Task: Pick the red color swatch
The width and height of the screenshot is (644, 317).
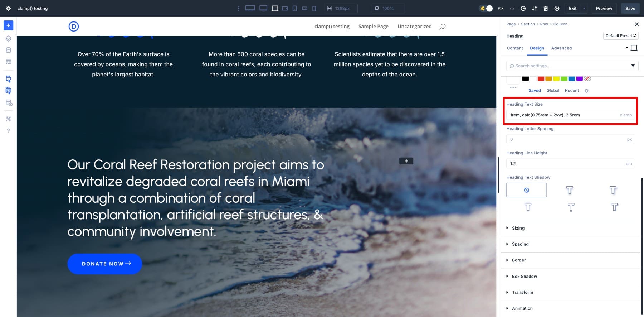Action: pos(541,79)
